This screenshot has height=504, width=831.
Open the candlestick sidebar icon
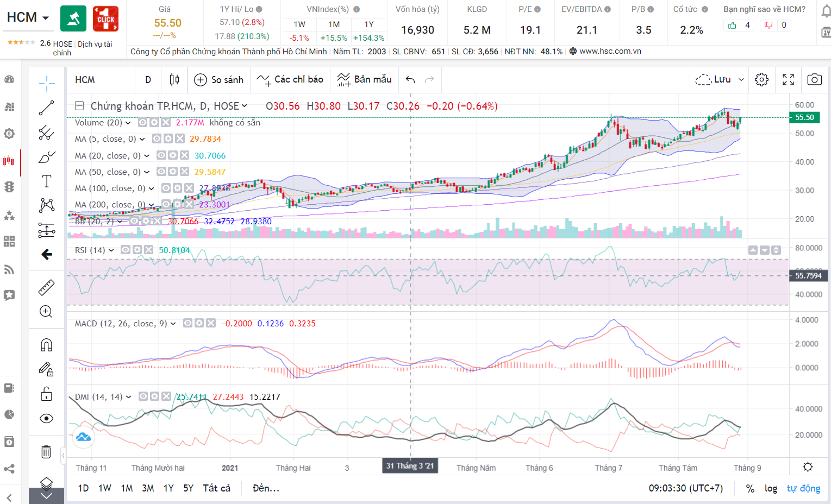(9, 161)
